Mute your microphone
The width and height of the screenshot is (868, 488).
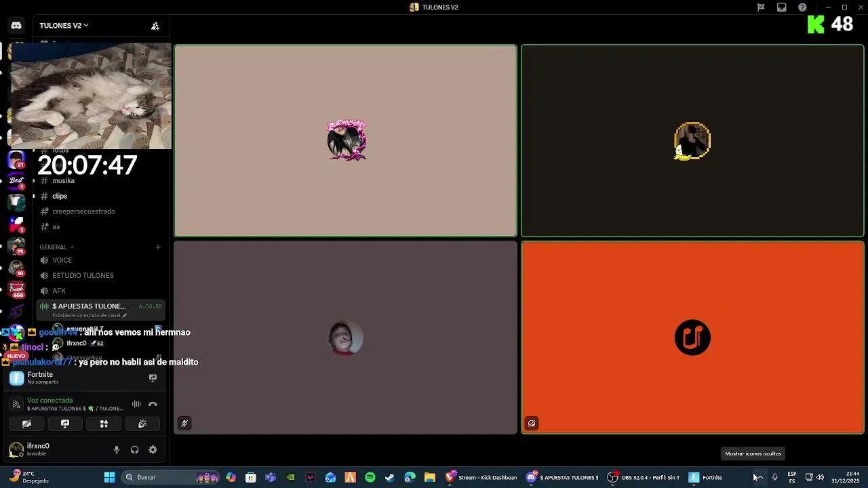[117, 449]
